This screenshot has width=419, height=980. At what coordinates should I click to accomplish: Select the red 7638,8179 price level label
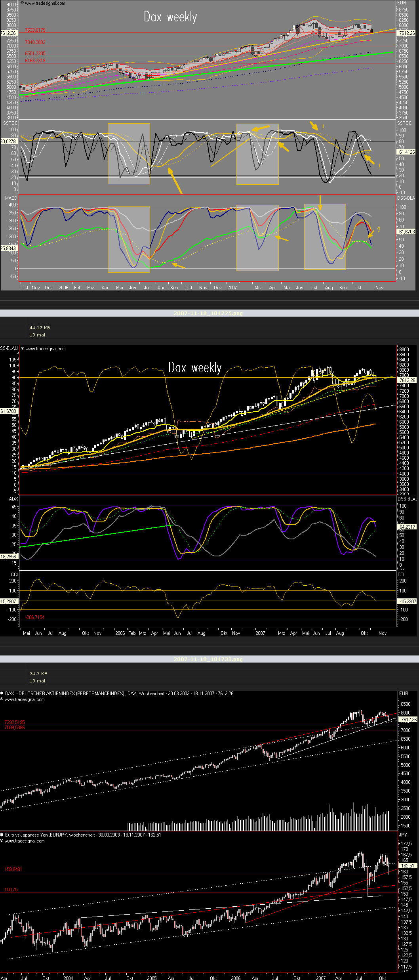35,30
